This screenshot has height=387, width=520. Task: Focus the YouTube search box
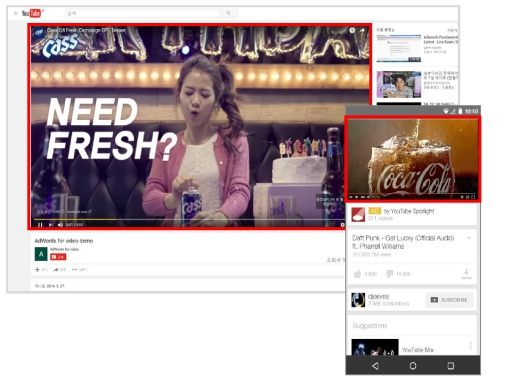tap(143, 13)
